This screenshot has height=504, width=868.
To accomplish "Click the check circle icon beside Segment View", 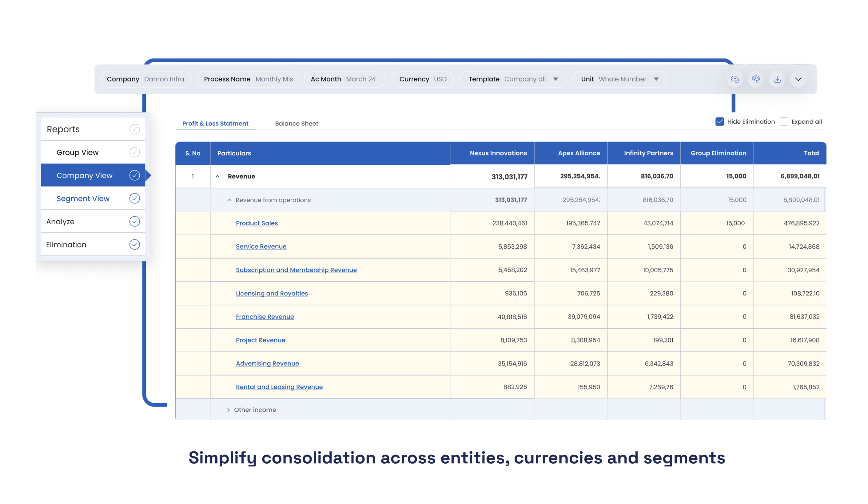I will pos(134,198).
